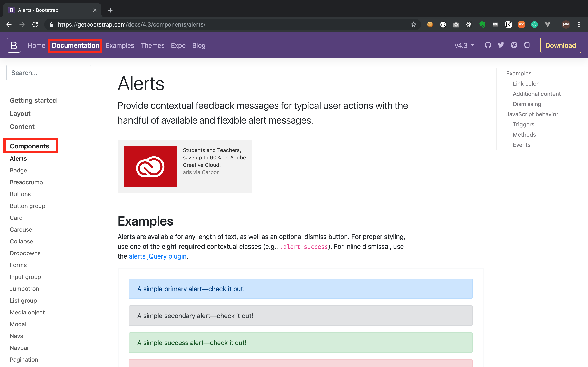Expand the Getting started sidebar section
The height and width of the screenshot is (367, 588).
click(33, 101)
